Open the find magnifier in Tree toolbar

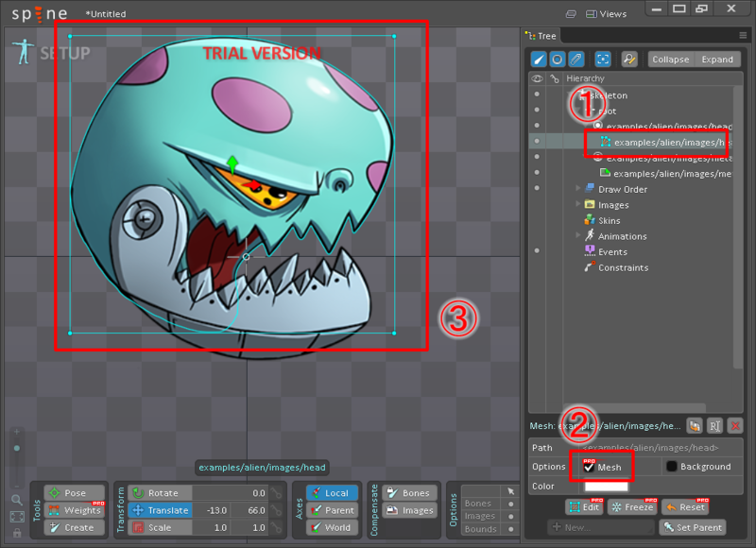[629, 60]
